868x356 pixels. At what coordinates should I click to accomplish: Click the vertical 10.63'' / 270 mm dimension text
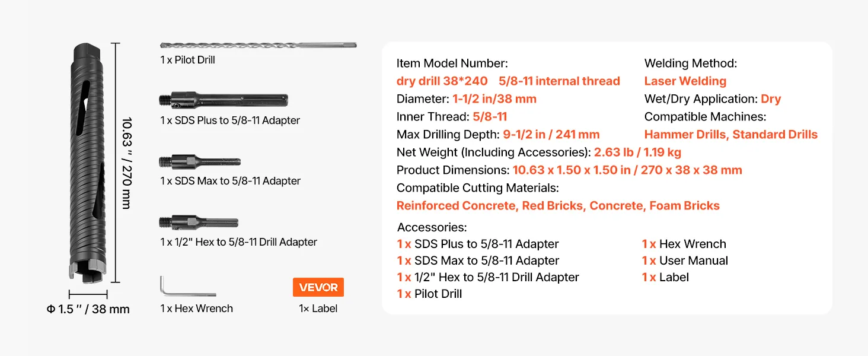(126, 163)
